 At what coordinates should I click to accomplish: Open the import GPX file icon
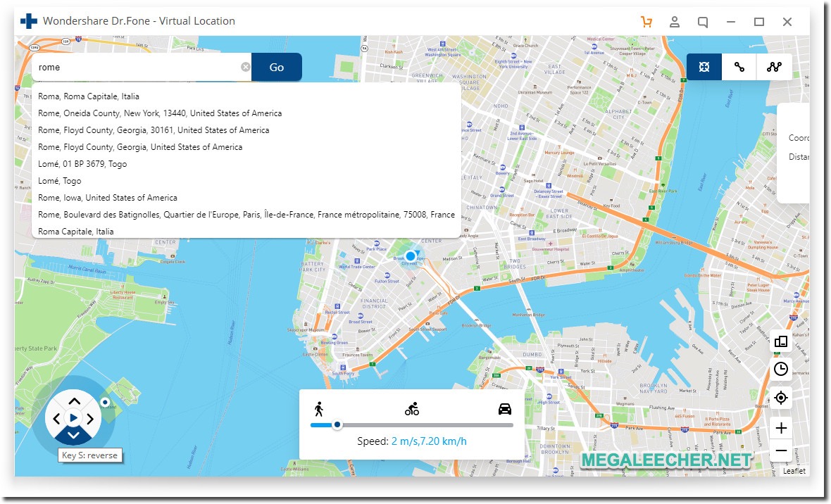tap(781, 341)
